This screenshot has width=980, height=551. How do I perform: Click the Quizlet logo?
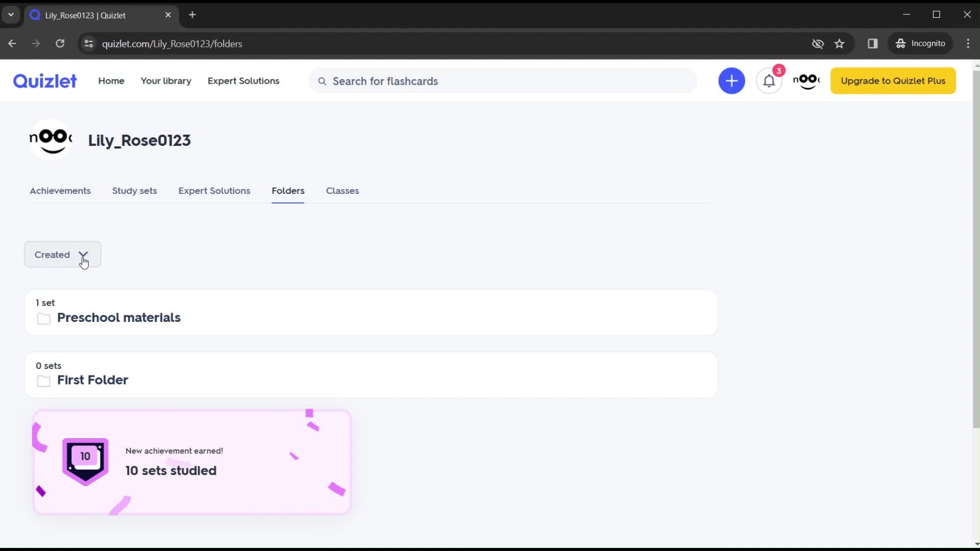[45, 81]
